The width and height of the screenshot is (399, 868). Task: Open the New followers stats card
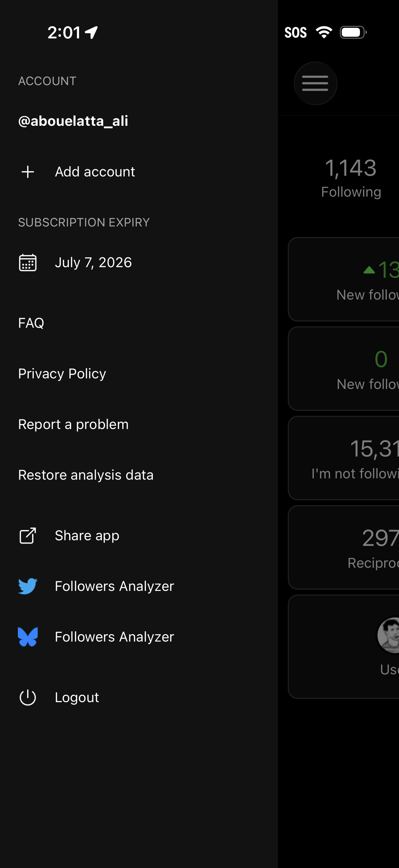pos(354,280)
